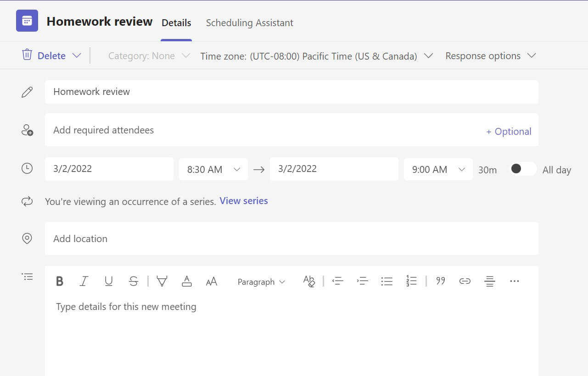Viewport: 588px width, 376px height.
Task: Open the Paragraph style dropdown
Action: click(x=261, y=282)
